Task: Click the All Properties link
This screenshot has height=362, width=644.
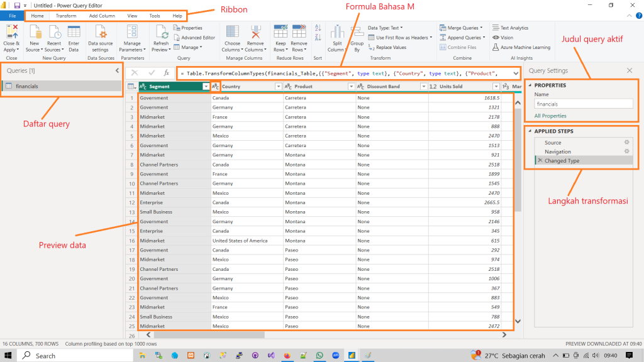Action: coord(550,116)
